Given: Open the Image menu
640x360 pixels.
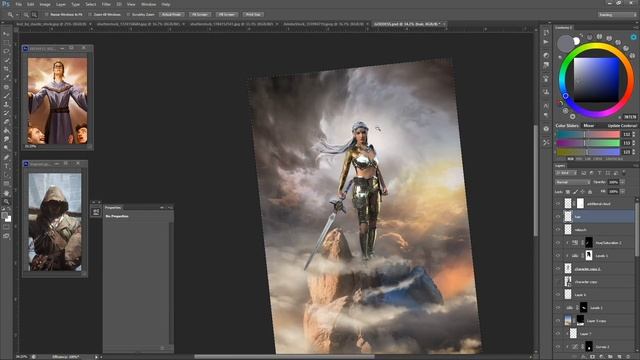Looking at the screenshot, I should tap(44, 4).
